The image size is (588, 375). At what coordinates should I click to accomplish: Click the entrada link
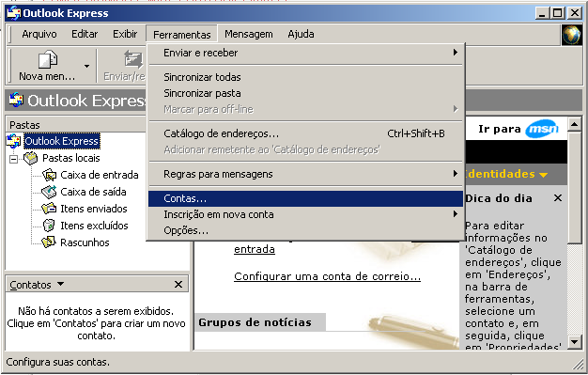pos(255,249)
